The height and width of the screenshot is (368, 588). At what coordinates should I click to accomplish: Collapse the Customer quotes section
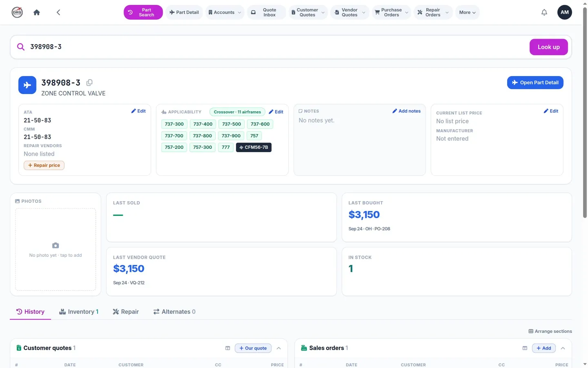point(279,348)
